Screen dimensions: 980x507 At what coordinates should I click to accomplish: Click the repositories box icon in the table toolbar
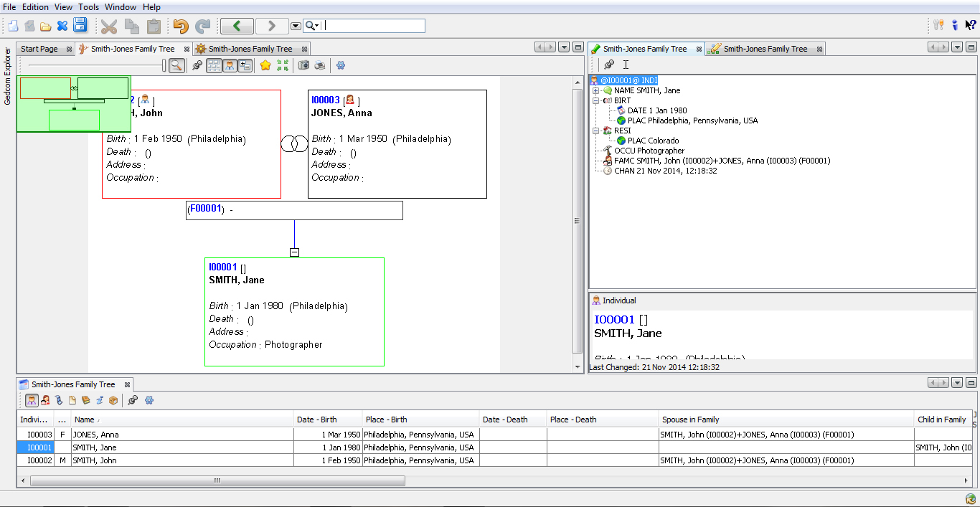point(113,400)
